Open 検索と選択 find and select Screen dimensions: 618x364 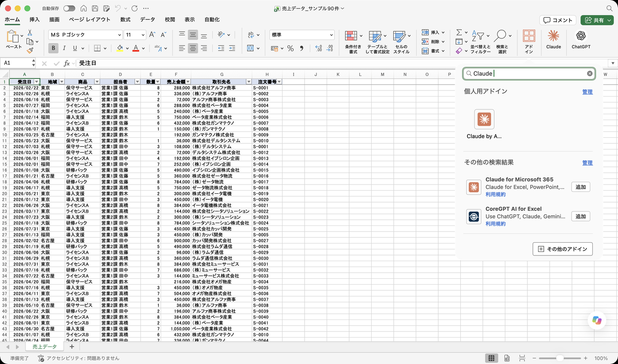tap(502, 42)
